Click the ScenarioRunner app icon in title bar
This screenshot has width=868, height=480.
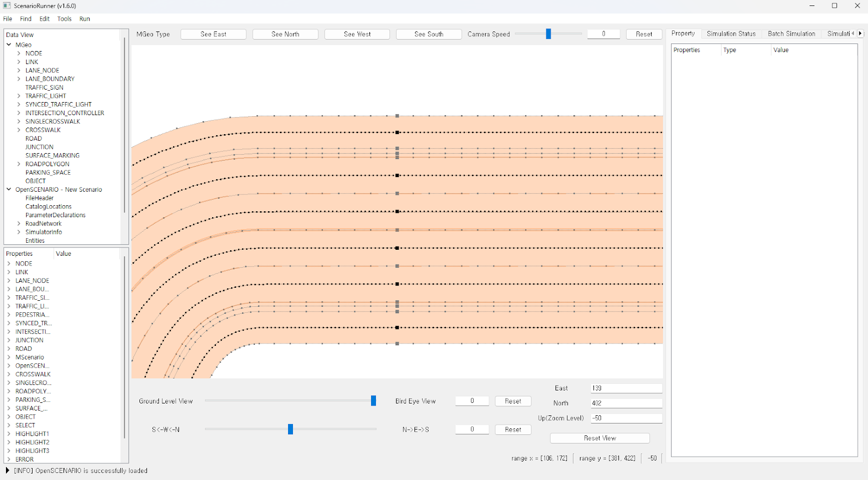(7, 5)
